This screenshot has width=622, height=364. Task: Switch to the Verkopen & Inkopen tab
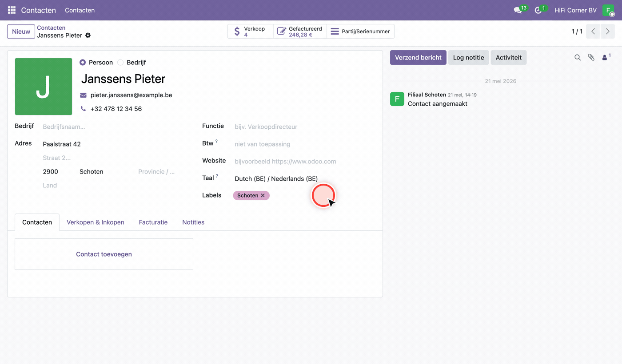(96, 222)
